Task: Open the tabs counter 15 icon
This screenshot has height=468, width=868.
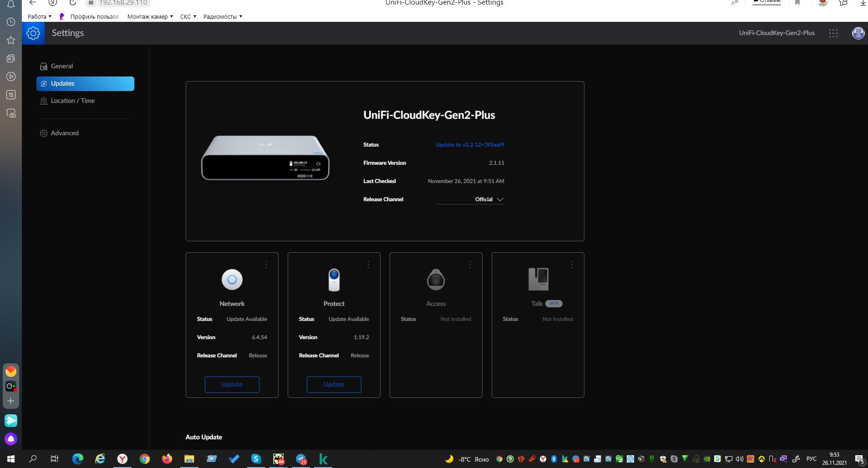Action: coord(11,95)
